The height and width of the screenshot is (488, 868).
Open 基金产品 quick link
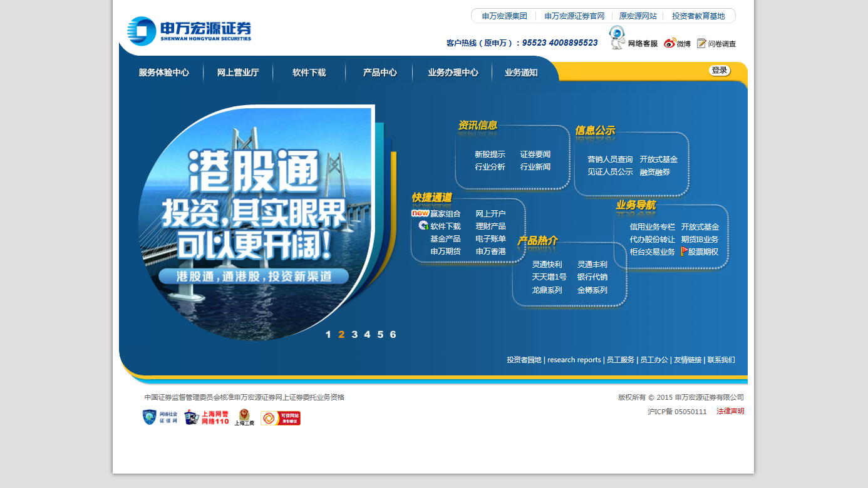pos(445,239)
